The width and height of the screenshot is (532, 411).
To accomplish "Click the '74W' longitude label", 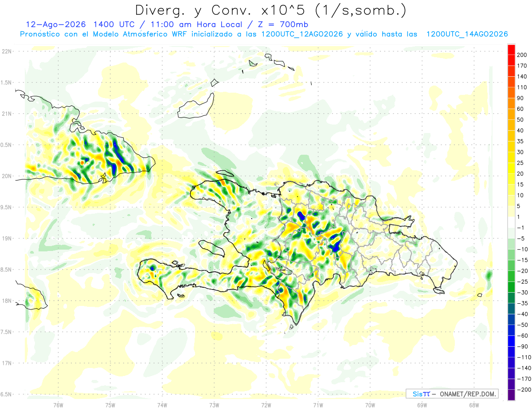I will pyautogui.click(x=162, y=405).
